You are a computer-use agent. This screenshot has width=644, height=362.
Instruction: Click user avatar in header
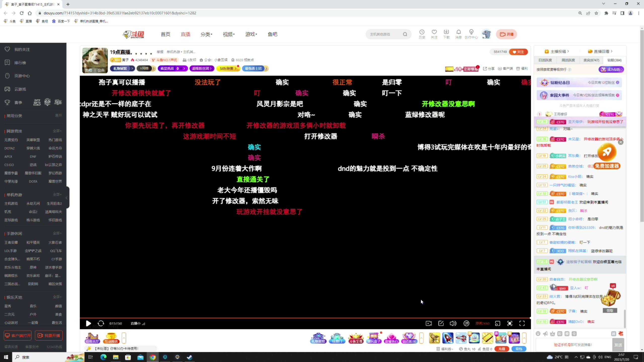click(487, 34)
